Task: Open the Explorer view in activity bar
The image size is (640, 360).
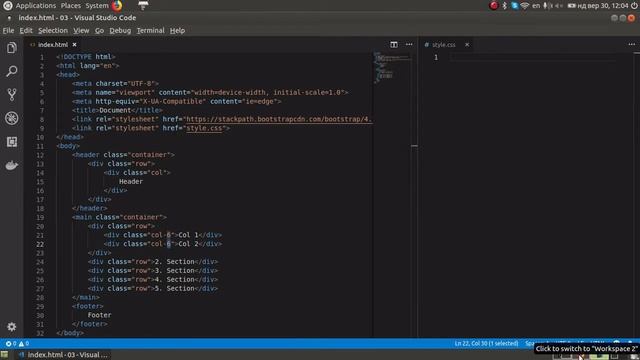Action: pyautogui.click(x=11, y=48)
